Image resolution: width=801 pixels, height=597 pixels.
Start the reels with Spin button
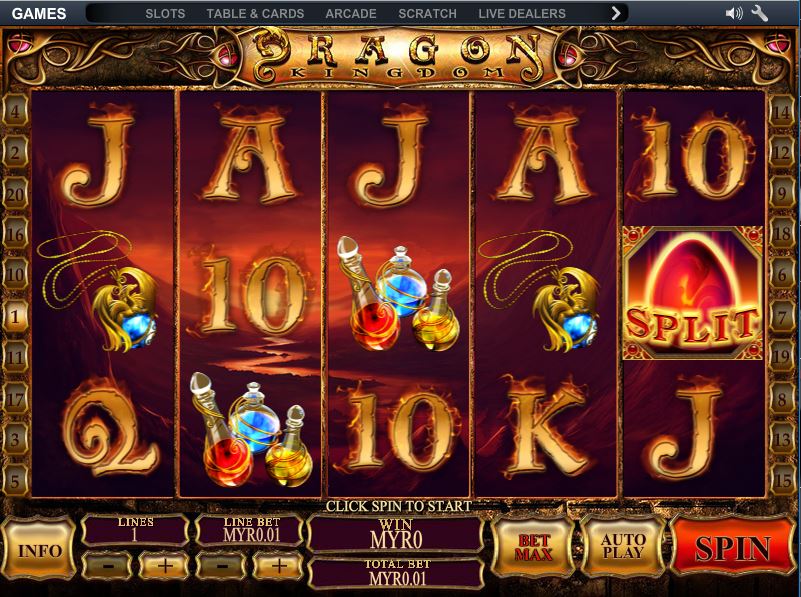(x=733, y=548)
